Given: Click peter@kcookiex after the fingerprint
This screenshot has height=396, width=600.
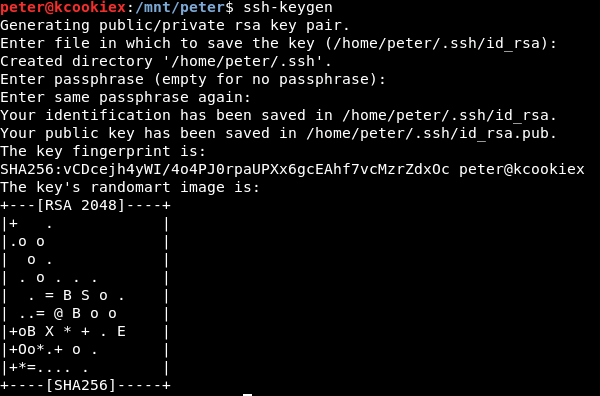Looking at the screenshot, I should point(522,169).
